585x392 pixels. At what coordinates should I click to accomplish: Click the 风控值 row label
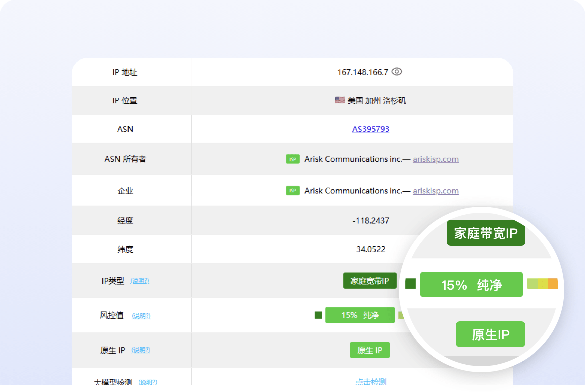(x=111, y=315)
